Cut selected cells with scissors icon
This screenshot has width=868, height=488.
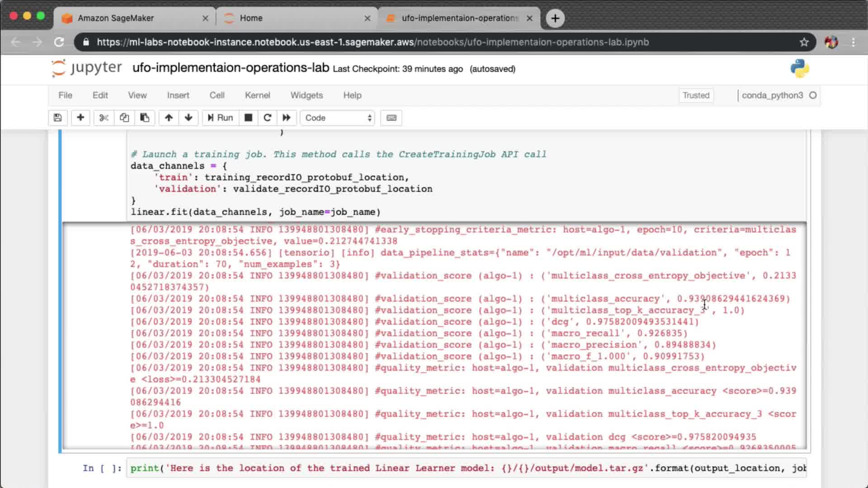click(104, 118)
